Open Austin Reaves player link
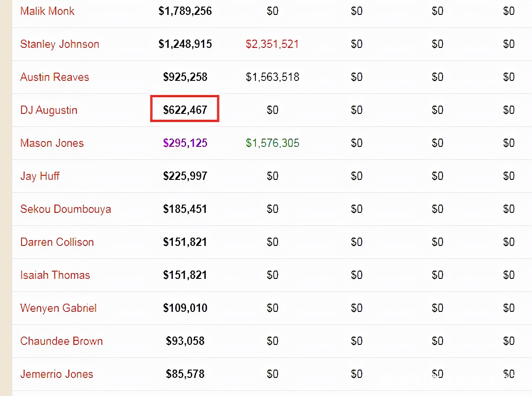Screen dimensions: 532x396 [54, 77]
